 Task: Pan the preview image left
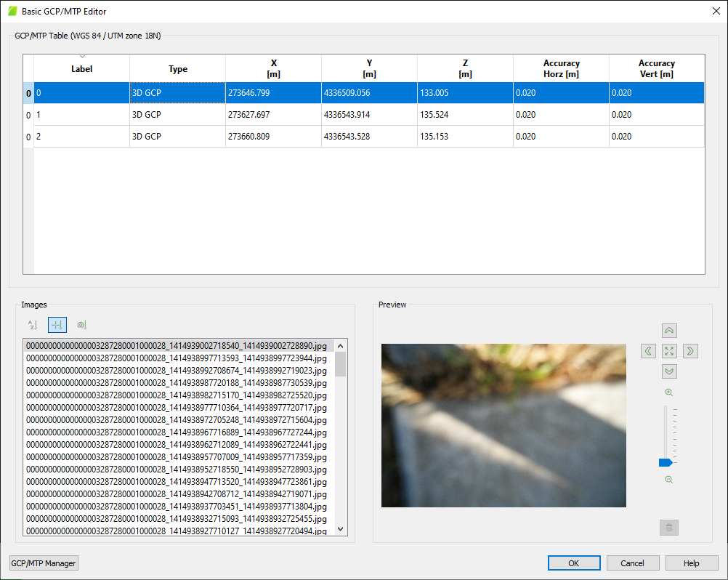649,351
